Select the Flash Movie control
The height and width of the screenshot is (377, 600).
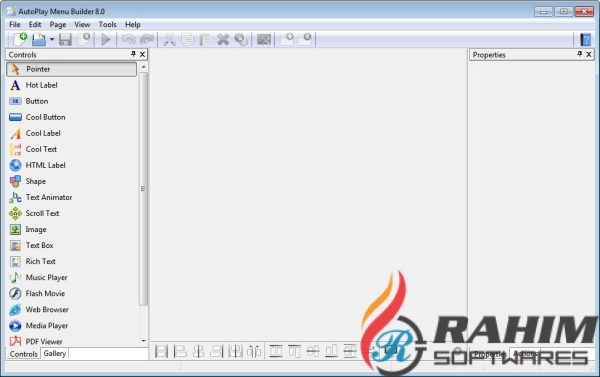pyautogui.click(x=71, y=294)
